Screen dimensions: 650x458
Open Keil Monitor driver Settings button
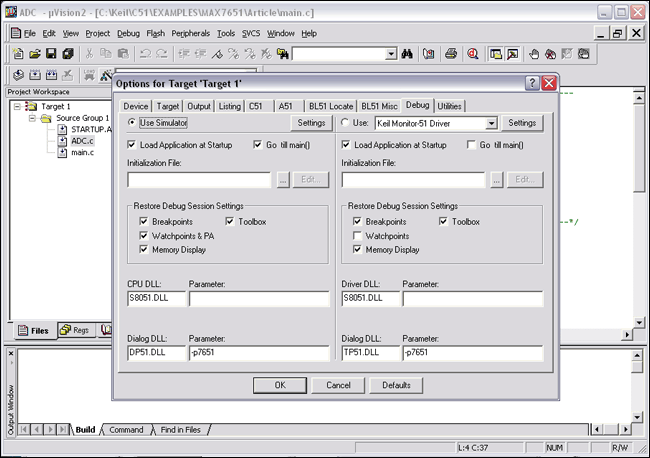coord(522,123)
